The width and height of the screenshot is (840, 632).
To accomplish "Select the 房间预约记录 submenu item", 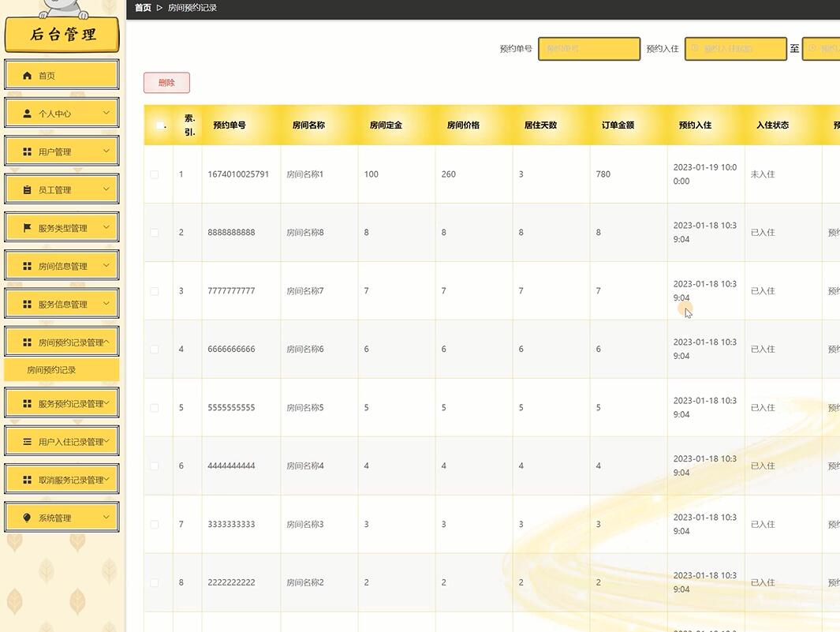I will click(x=62, y=370).
